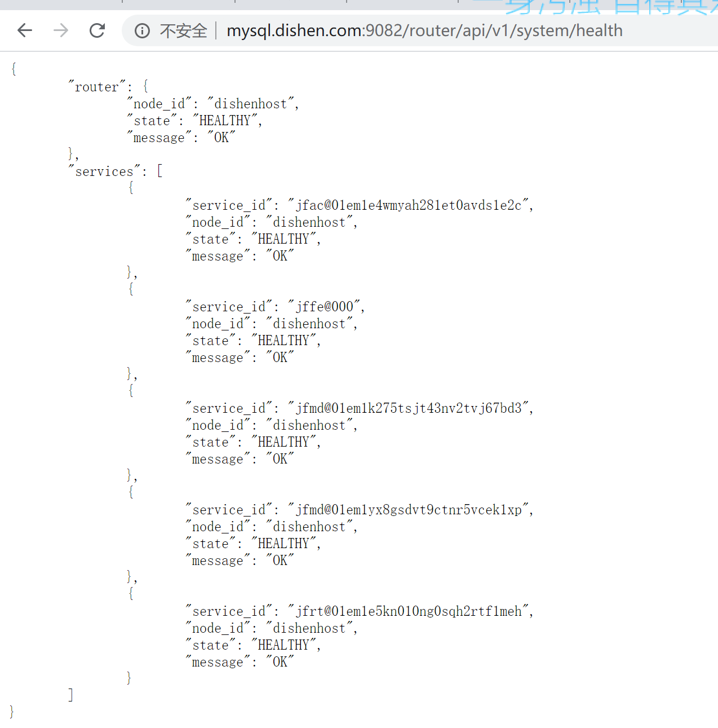Reload the health page
This screenshot has width=718, height=728.
(x=97, y=30)
